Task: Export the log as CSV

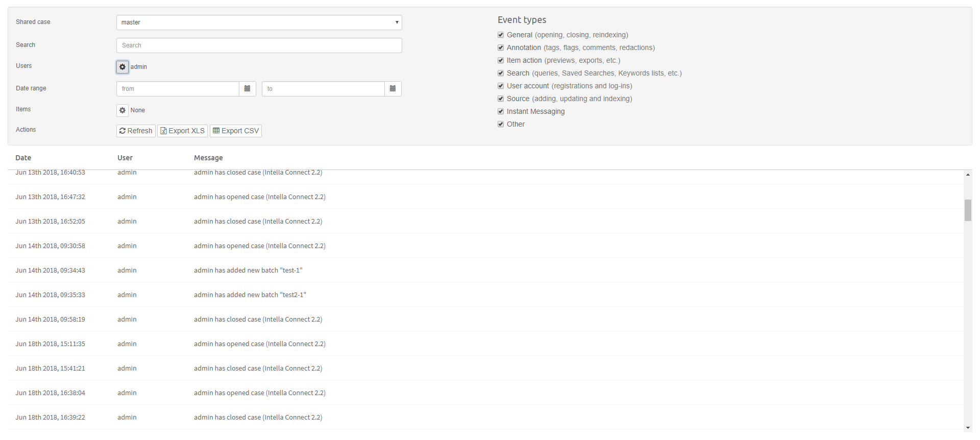Action: pyautogui.click(x=236, y=131)
